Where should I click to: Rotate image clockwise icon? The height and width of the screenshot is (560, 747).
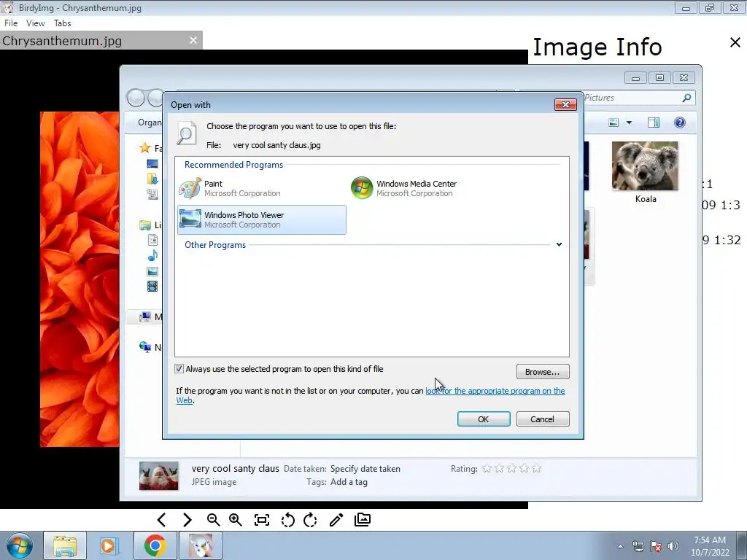pos(310,519)
